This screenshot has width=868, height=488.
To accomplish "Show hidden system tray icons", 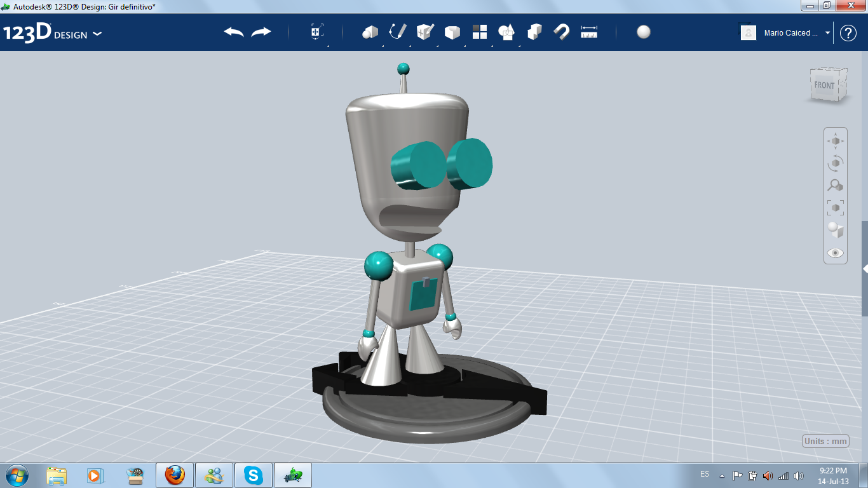I will point(722,475).
